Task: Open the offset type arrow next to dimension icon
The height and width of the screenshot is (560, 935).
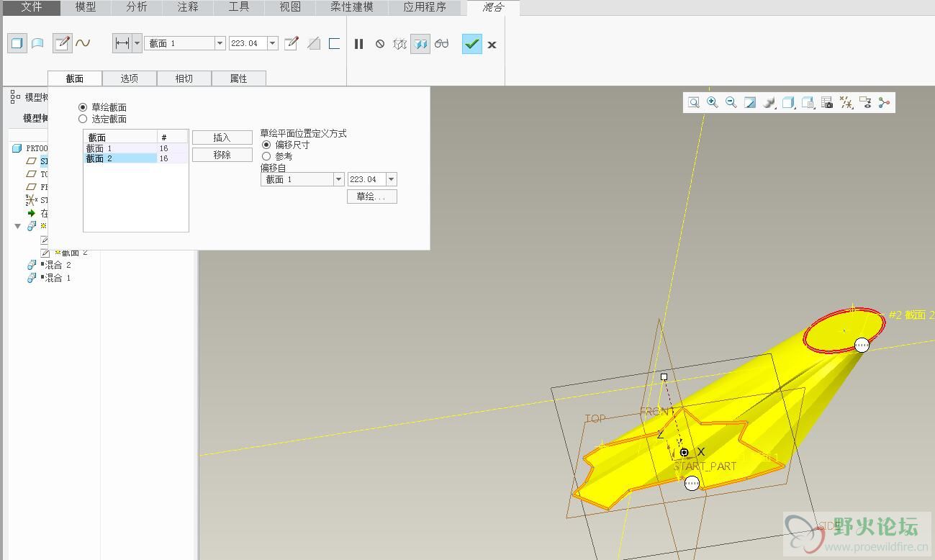Action: pos(137,43)
